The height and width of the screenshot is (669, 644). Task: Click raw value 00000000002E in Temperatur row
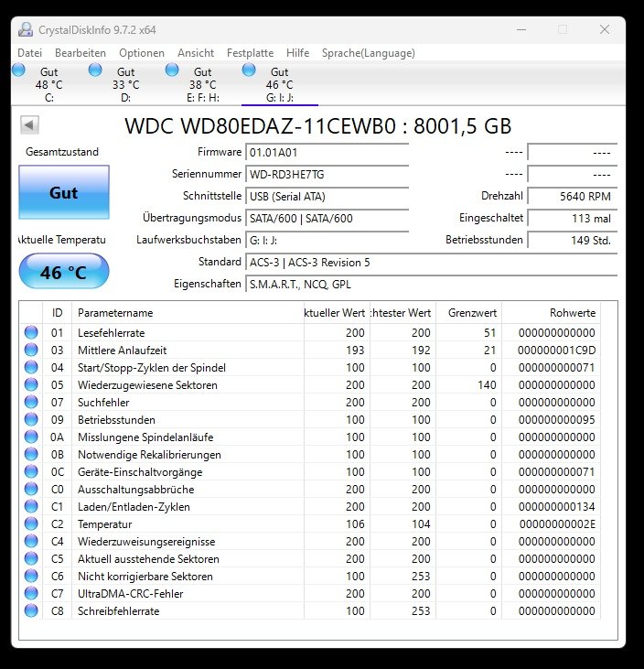coord(557,524)
